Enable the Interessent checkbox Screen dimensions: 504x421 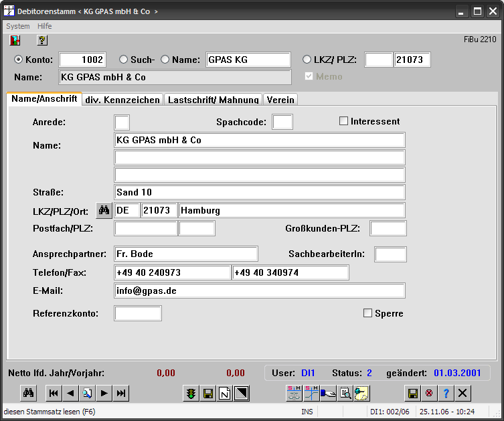(344, 121)
